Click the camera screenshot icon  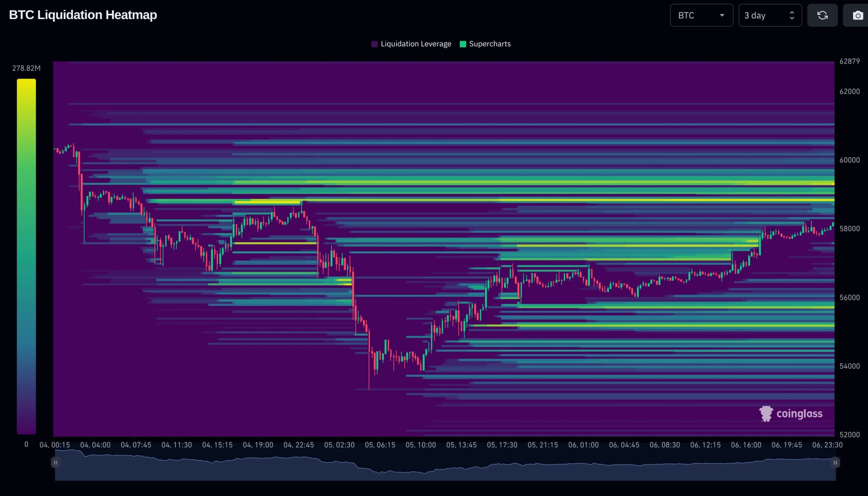(x=857, y=15)
